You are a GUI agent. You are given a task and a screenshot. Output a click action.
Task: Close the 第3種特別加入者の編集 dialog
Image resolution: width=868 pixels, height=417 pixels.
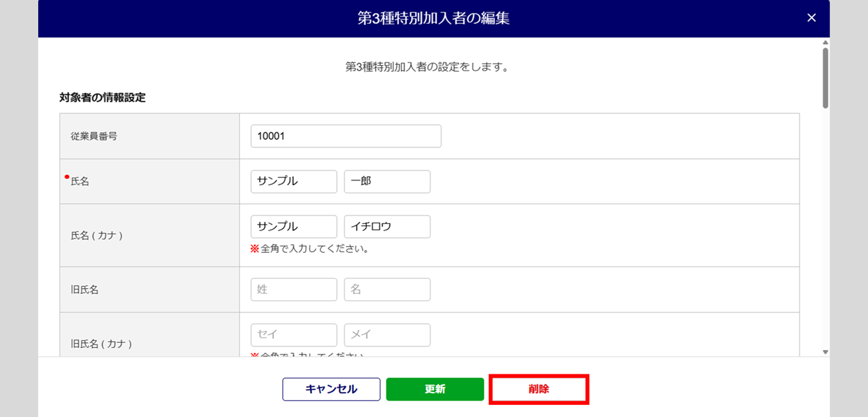[x=812, y=18]
